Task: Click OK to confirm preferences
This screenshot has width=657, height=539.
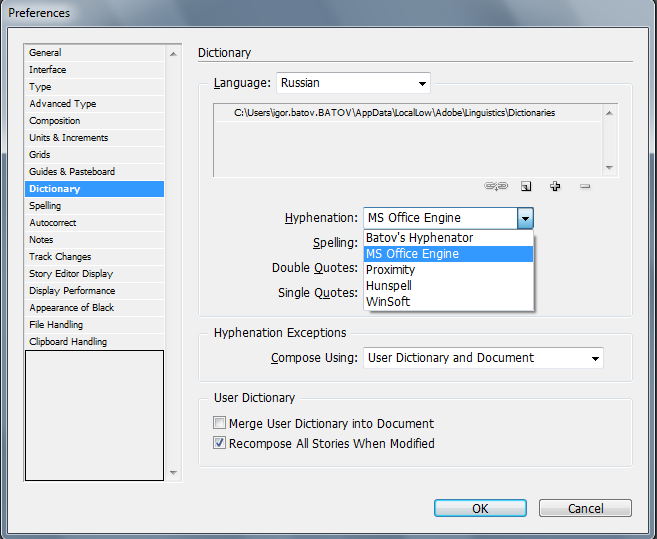Action: point(480,508)
